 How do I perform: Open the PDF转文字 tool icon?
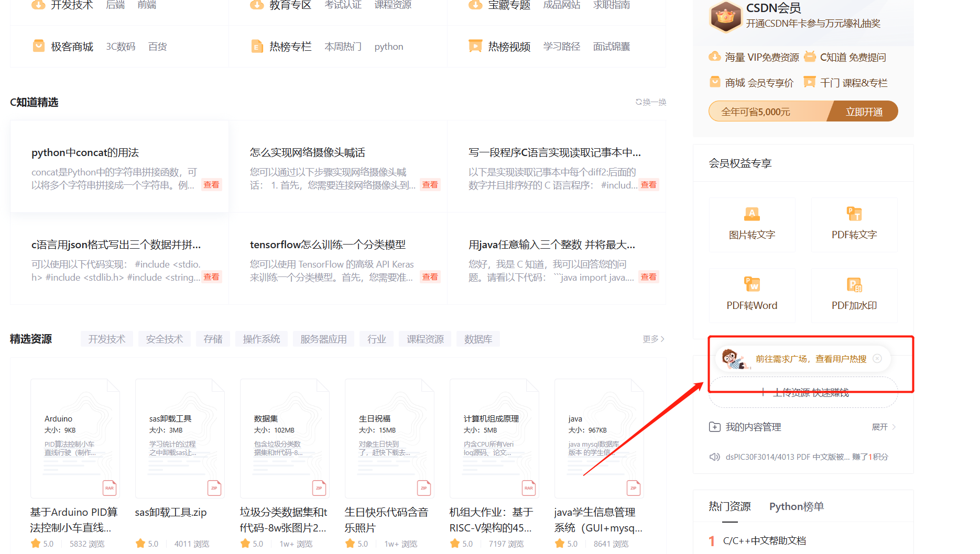854,214
